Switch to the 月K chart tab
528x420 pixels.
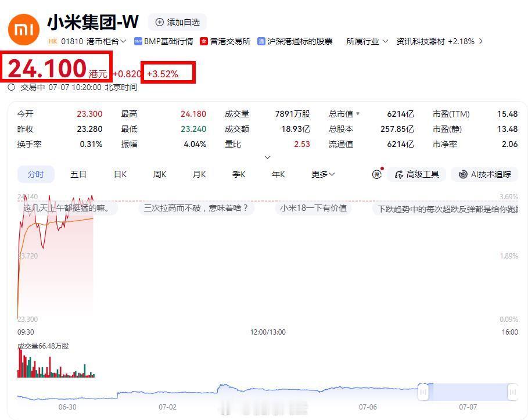point(199,174)
